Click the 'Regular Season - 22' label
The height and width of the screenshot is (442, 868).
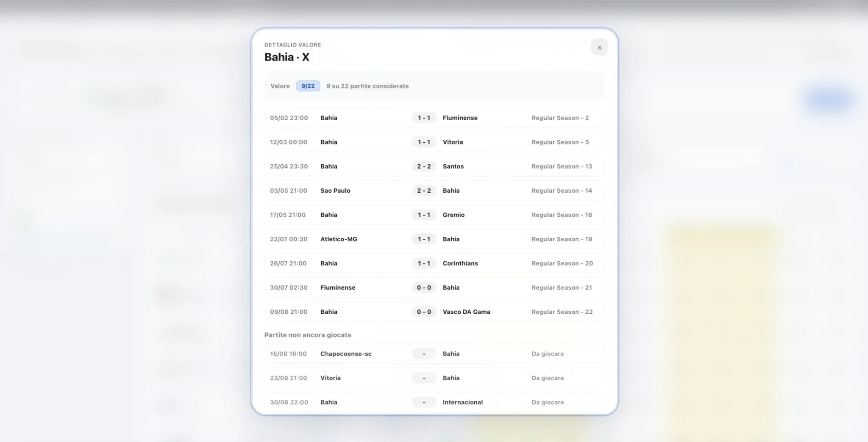pyautogui.click(x=562, y=312)
